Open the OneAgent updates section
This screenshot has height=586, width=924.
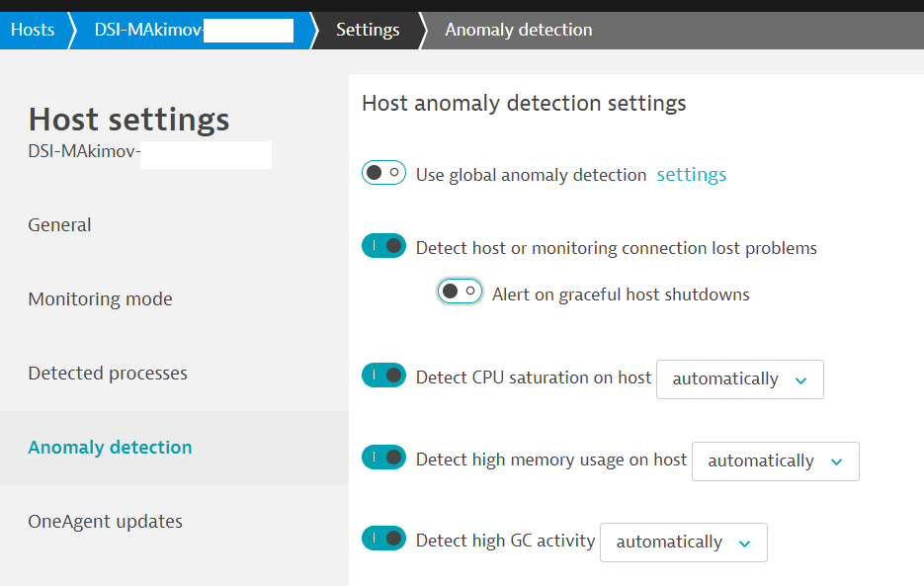pyautogui.click(x=105, y=521)
